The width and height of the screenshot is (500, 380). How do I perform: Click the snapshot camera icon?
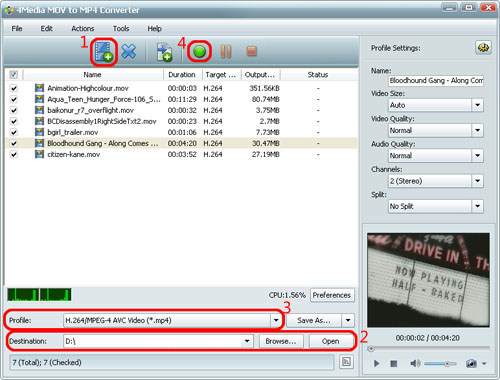coord(471,363)
